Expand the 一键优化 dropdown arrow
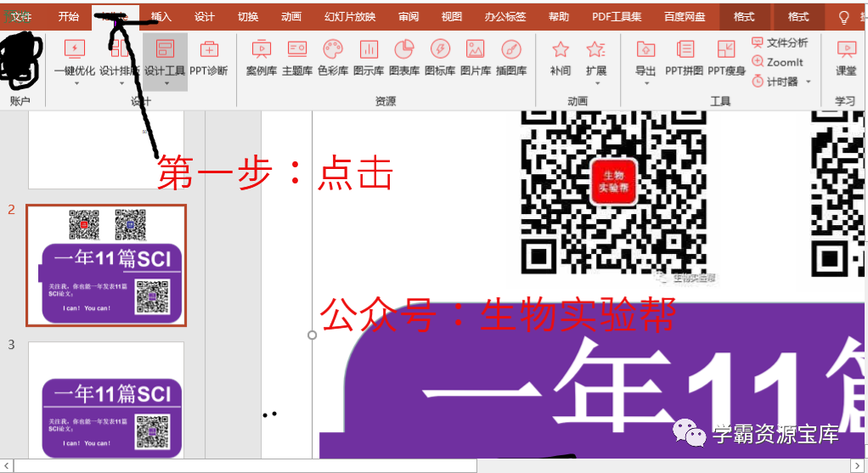This screenshot has width=868, height=473. [x=76, y=83]
